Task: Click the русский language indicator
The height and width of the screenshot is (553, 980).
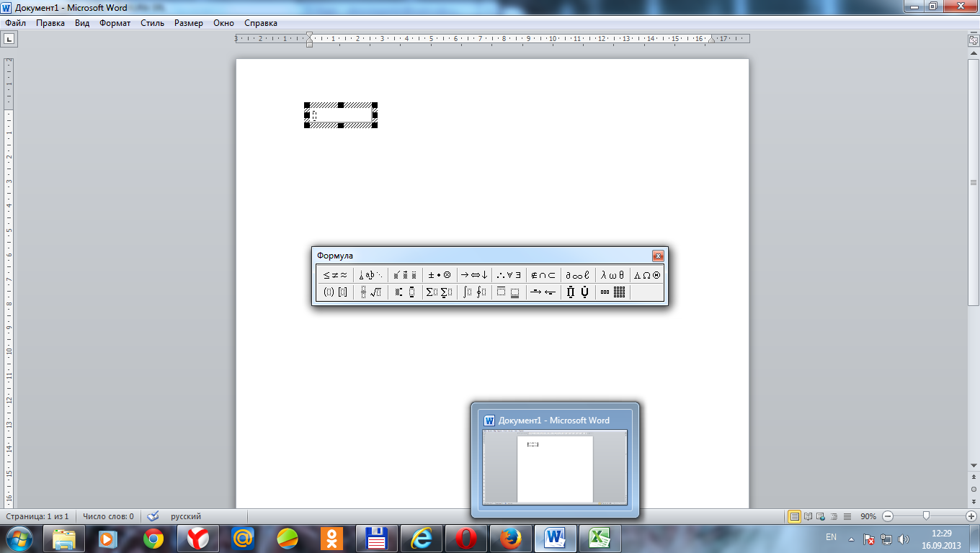Action: (x=186, y=516)
